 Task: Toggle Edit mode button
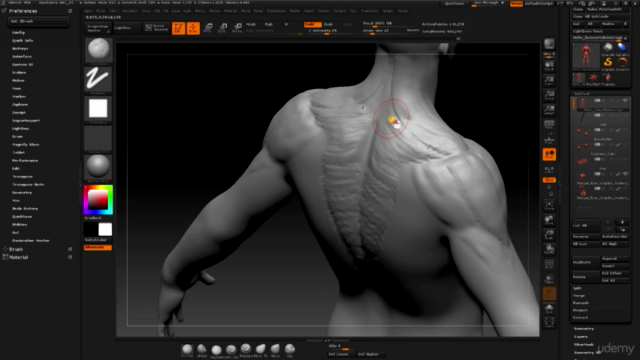coord(178,28)
